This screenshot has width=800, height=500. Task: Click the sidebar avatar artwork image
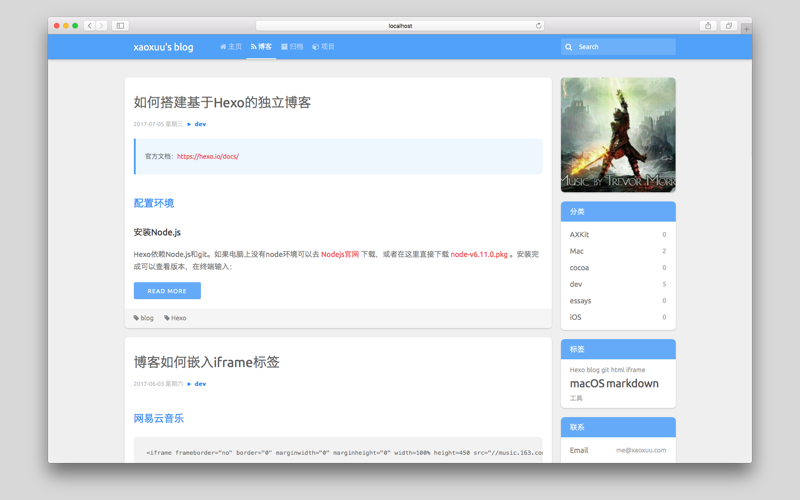pos(618,135)
